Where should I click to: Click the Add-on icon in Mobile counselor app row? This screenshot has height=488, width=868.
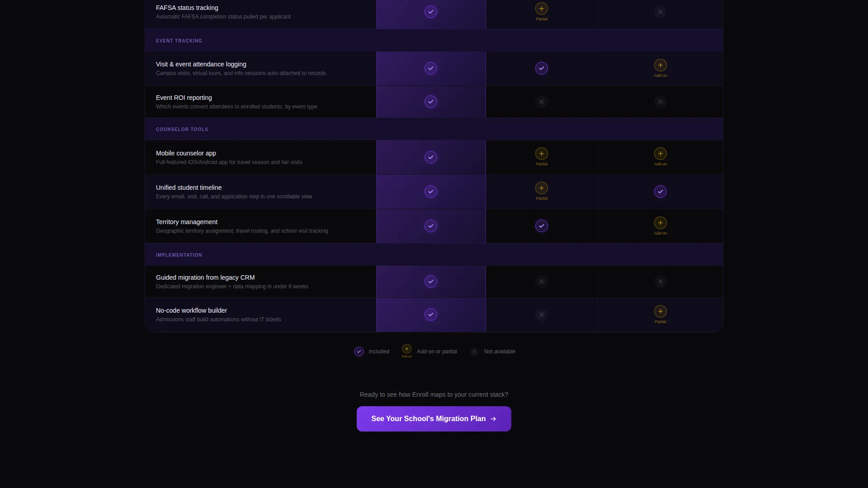(x=660, y=154)
